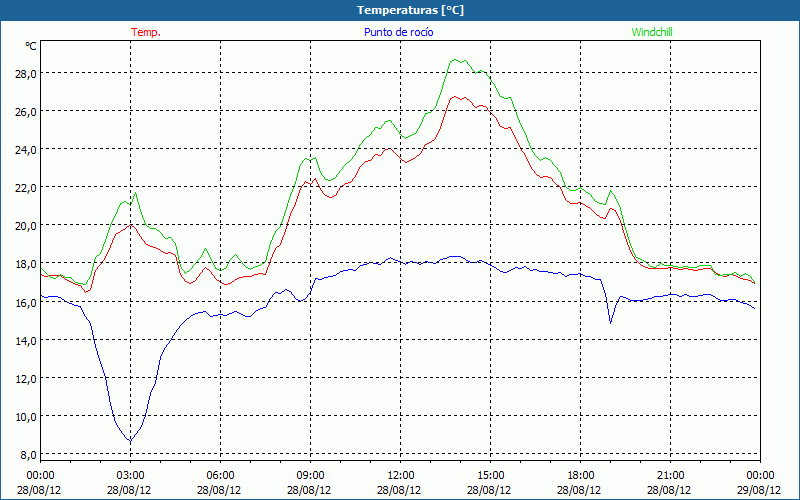
Task: Click the 20,0 y-axis value
Action: coord(26,226)
